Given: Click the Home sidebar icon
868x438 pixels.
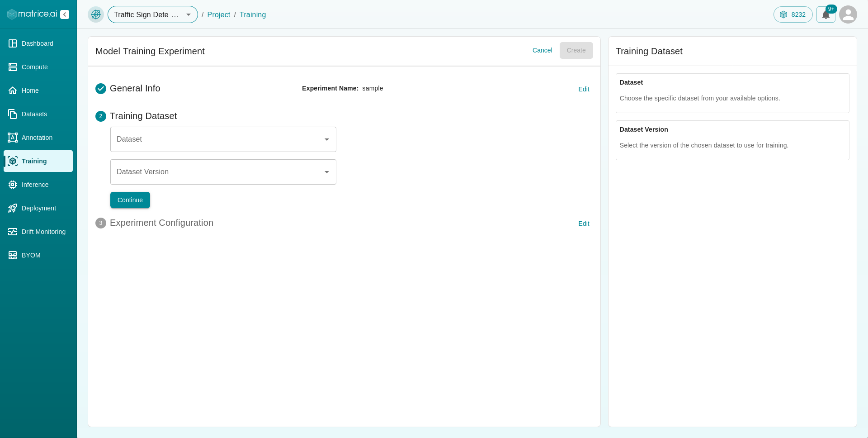Looking at the screenshot, I should [13, 90].
